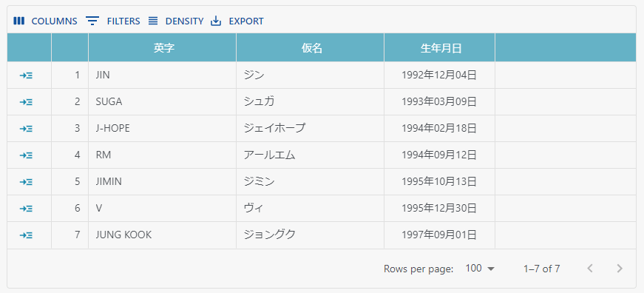644x293 pixels.
Task: Select the 1997年09月01日 date cell
Action: 439,235
